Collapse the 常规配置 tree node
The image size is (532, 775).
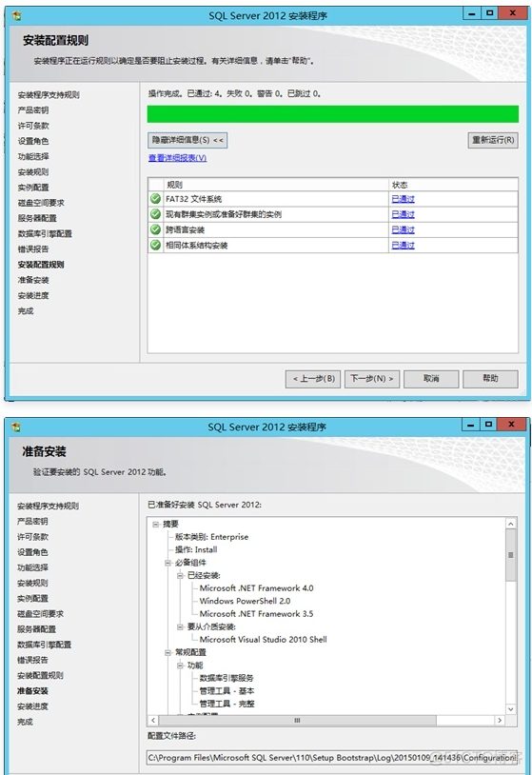[x=167, y=652]
